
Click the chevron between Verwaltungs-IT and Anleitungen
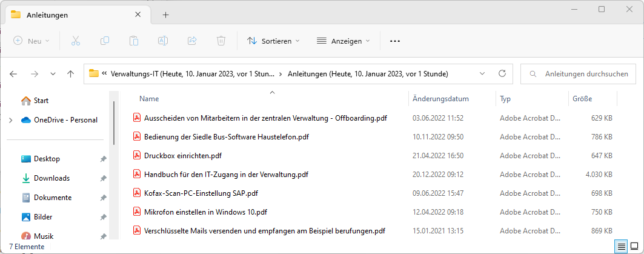coord(281,74)
